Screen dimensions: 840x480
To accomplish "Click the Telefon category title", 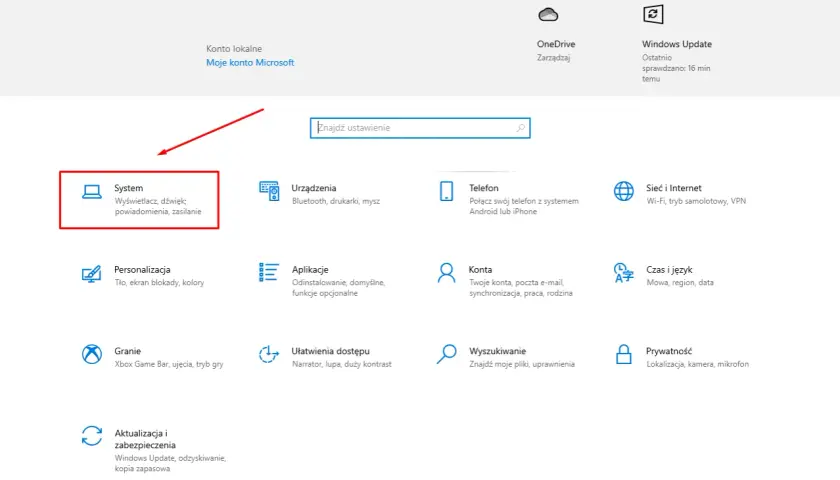I will click(x=484, y=188).
